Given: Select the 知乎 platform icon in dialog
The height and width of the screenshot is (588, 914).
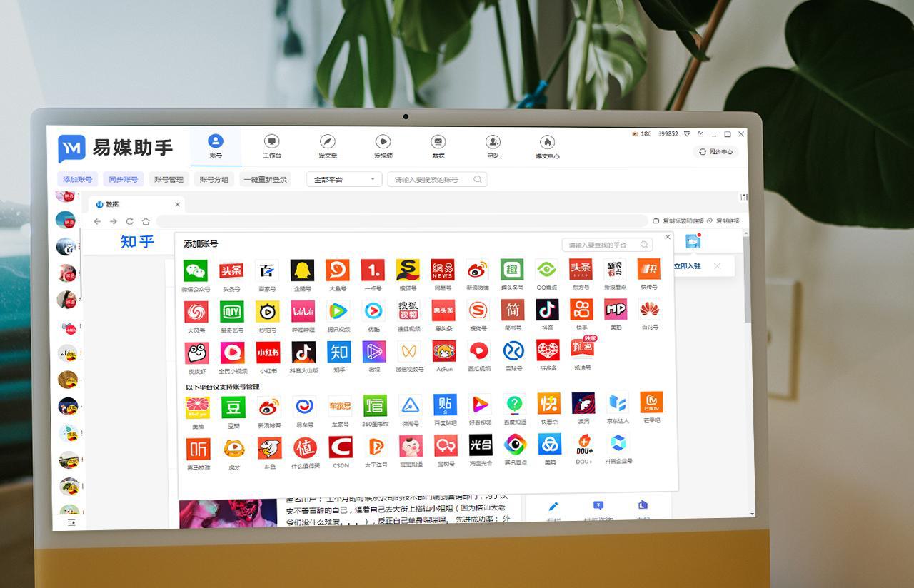Looking at the screenshot, I should pyautogui.click(x=338, y=352).
